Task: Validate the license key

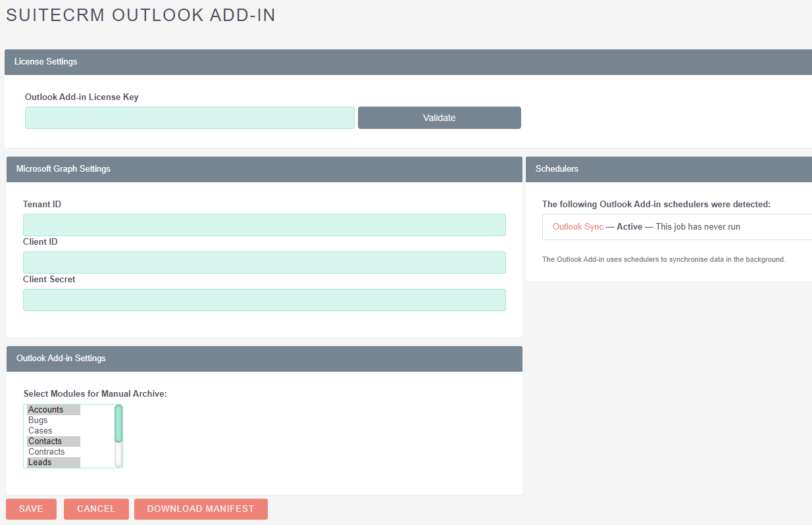Action: 440,118
